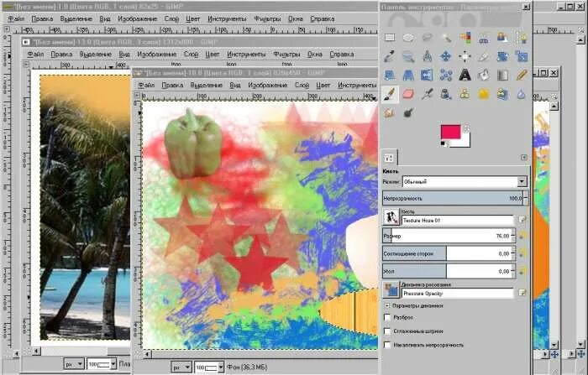The image size is (588, 375).
Task: Select the Ellipse Select tool
Action: click(x=408, y=38)
